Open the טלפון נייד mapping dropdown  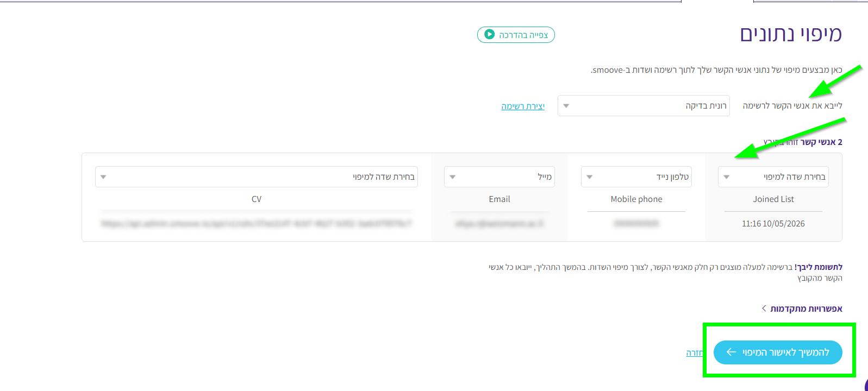pos(636,176)
